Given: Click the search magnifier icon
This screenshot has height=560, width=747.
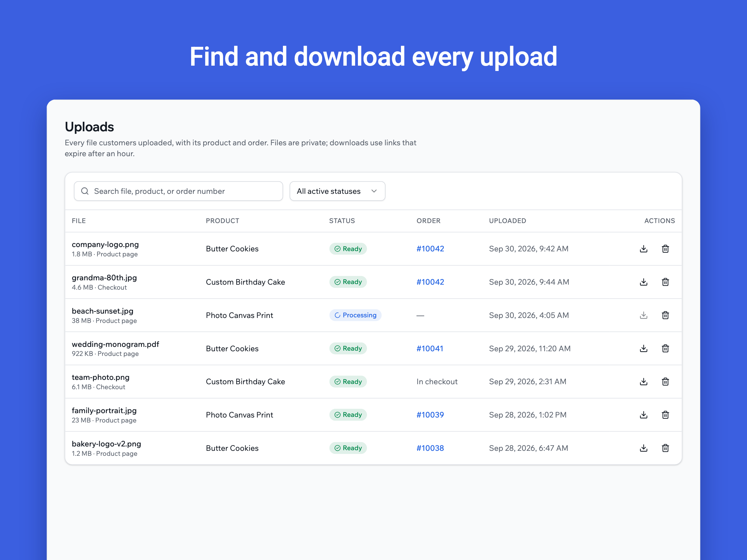Looking at the screenshot, I should point(85,191).
